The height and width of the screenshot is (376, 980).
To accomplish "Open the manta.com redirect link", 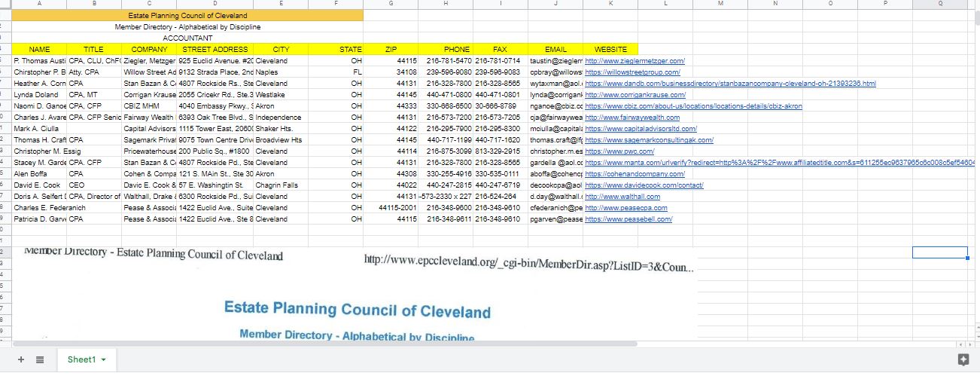I will [x=781, y=163].
